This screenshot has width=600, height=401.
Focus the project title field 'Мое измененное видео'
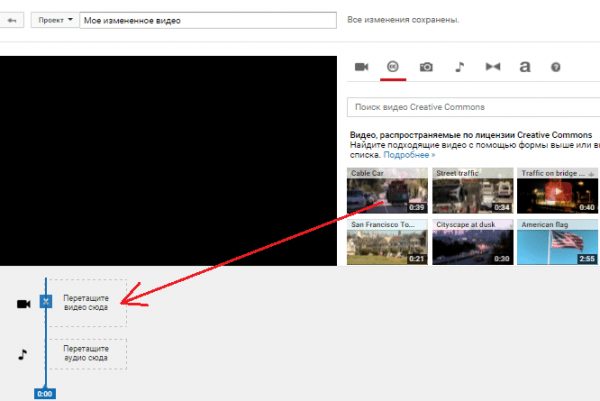(x=208, y=20)
